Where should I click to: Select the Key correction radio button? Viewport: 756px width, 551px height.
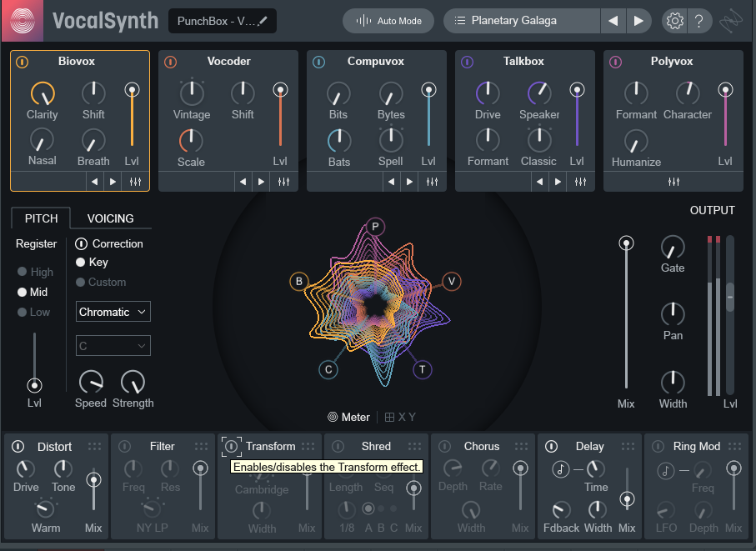[81, 262]
